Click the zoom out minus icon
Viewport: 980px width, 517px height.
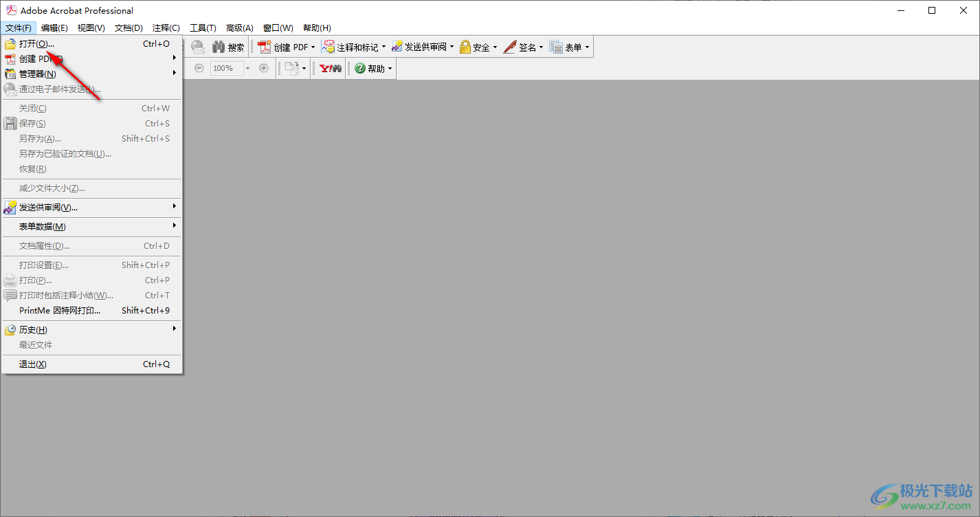(x=199, y=68)
